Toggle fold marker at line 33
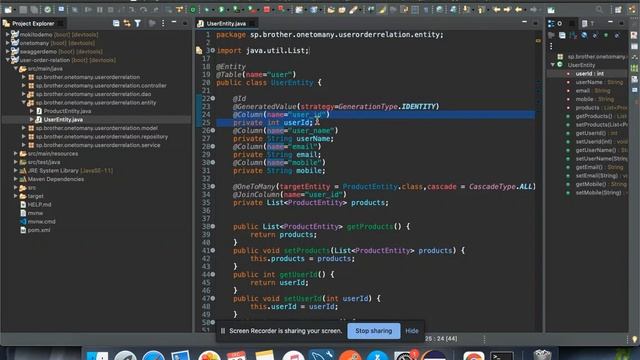The image size is (640, 360). [x=213, y=187]
